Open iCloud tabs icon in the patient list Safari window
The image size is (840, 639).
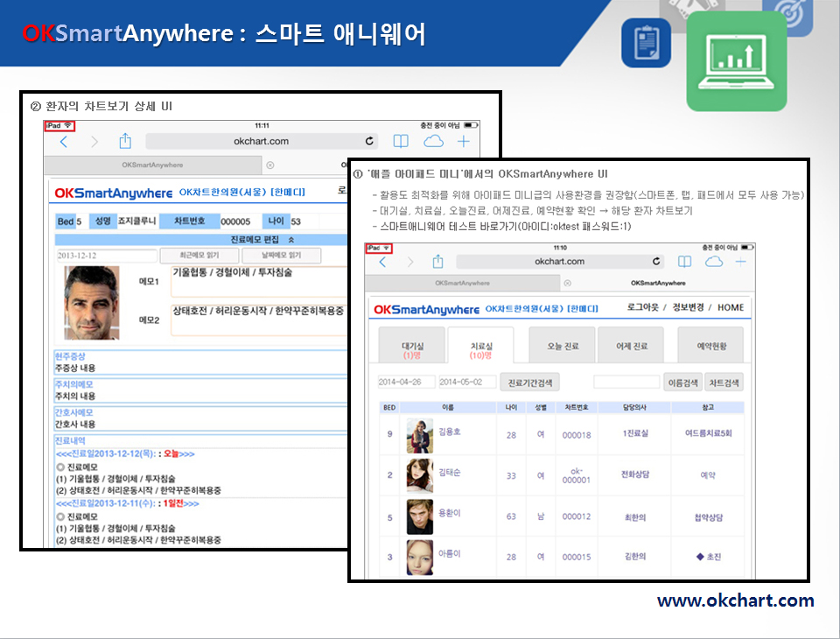(x=714, y=262)
